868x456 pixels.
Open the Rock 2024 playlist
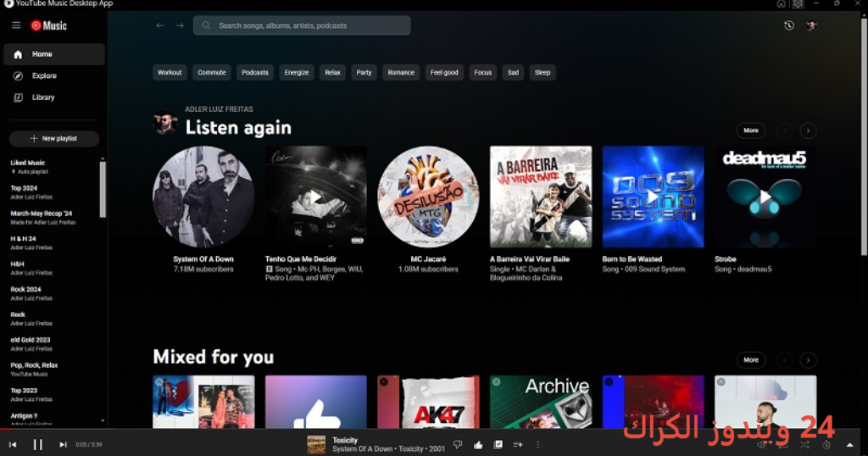pos(53,293)
